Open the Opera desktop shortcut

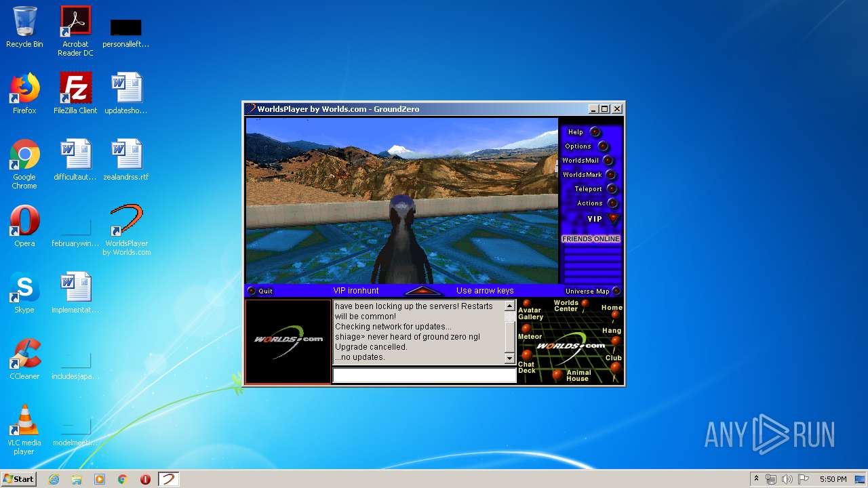coord(24,226)
